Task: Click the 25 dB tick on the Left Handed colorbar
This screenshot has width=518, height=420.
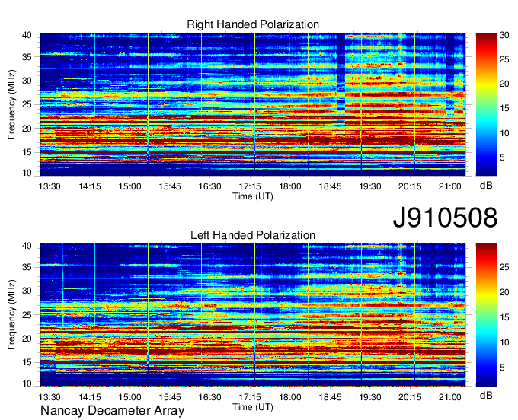Action: (x=504, y=267)
